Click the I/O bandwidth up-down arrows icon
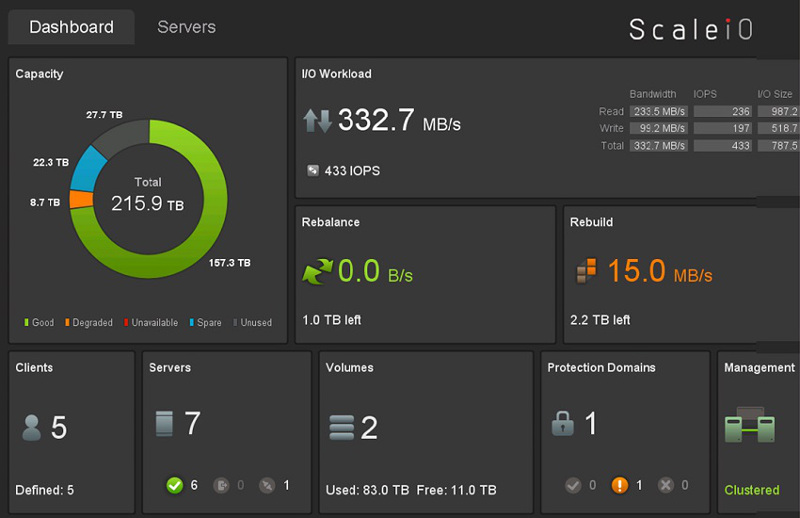The width and height of the screenshot is (800, 518). tap(317, 121)
